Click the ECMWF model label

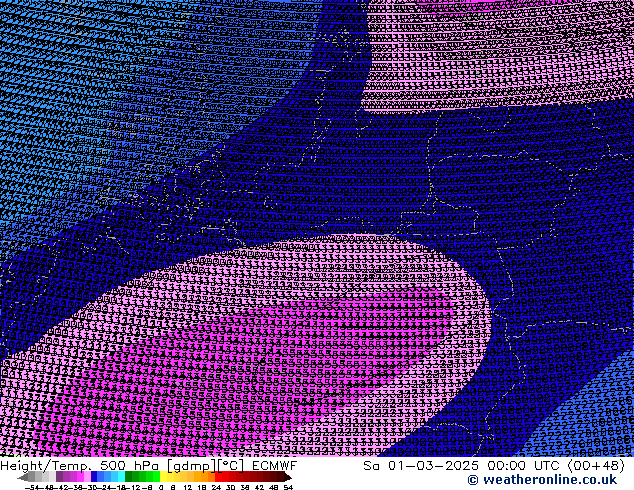pyautogui.click(x=275, y=466)
